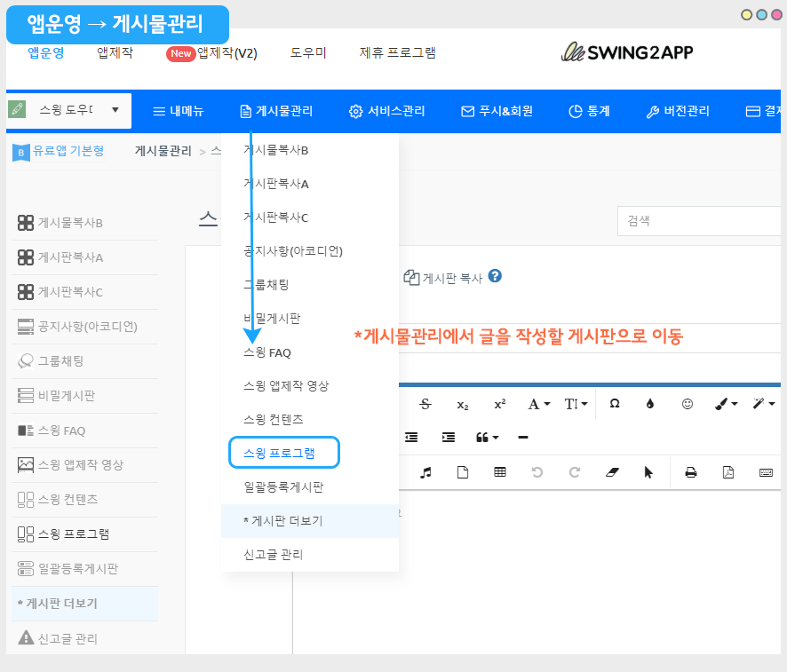
Task: Click the print icon
Action: (x=690, y=472)
